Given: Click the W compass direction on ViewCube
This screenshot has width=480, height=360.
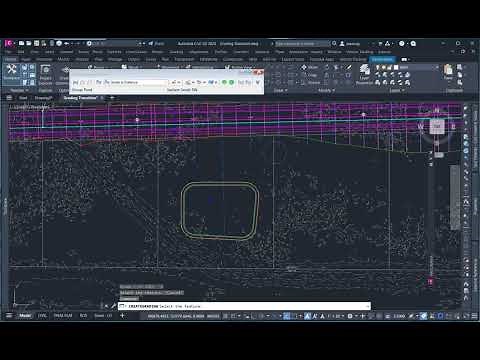Looking at the screenshot, I should [421, 127].
